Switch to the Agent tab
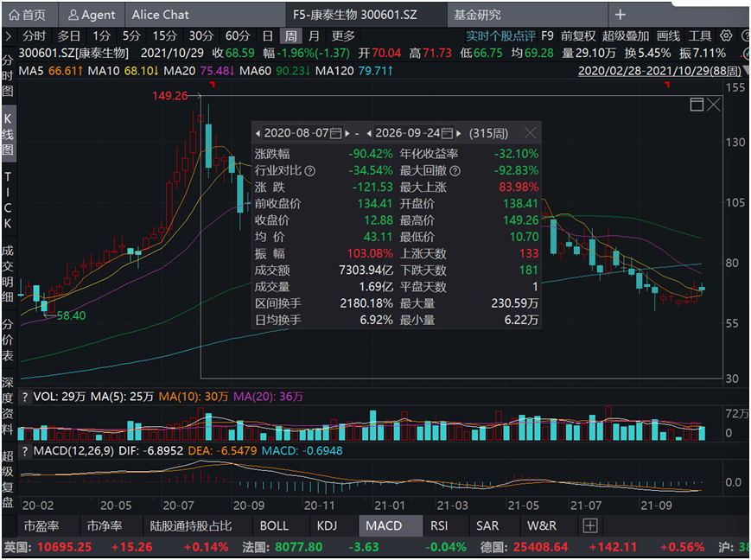This screenshot has height=560, width=751. point(92,15)
